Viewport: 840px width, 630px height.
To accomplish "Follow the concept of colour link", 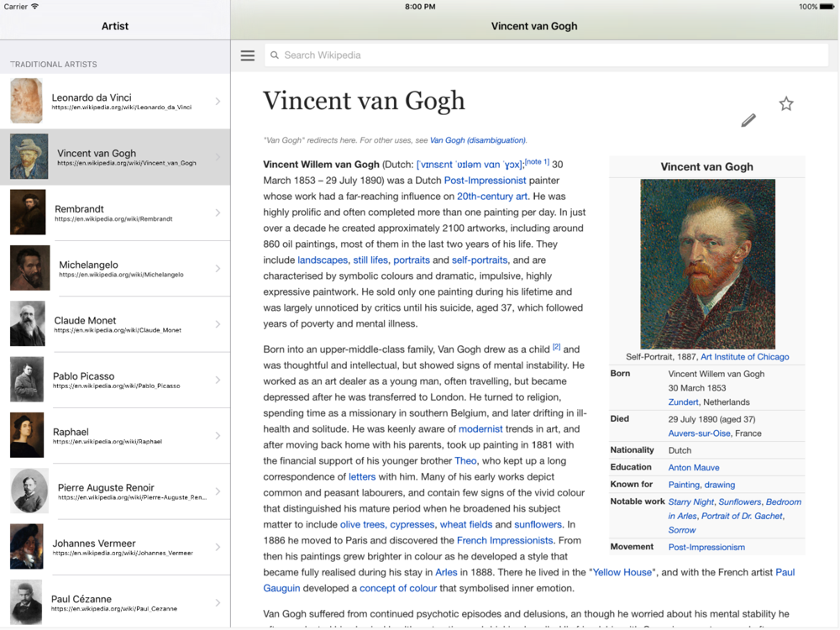I will (x=398, y=588).
